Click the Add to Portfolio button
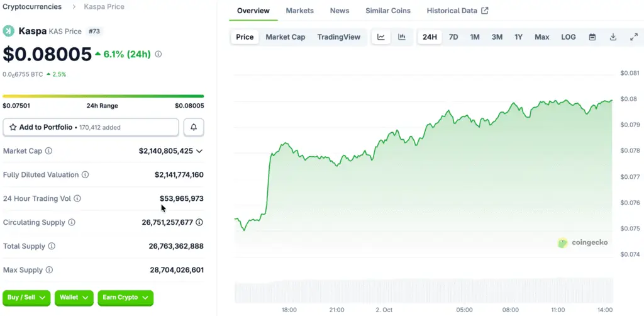Image resolution: width=644 pixels, height=316 pixels. pos(91,127)
